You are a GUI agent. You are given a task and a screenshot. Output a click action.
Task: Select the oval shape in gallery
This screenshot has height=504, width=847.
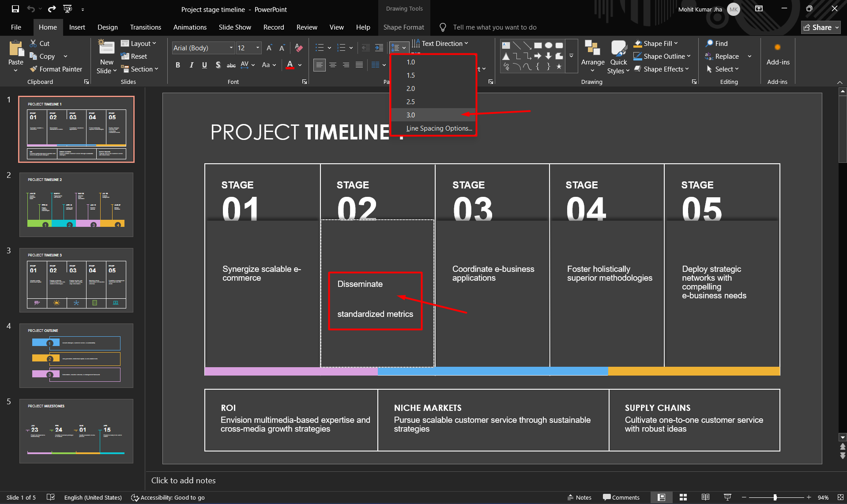tap(548, 45)
